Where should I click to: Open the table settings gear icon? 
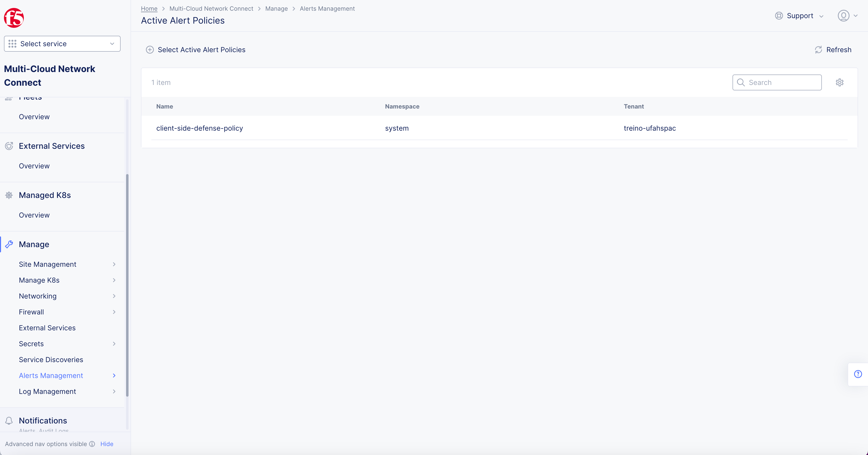pyautogui.click(x=840, y=82)
